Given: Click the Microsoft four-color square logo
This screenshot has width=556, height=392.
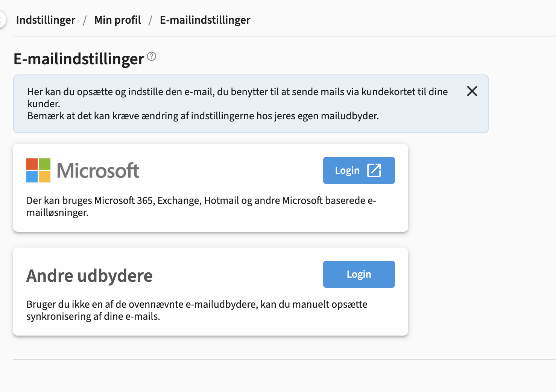Looking at the screenshot, I should (x=38, y=170).
